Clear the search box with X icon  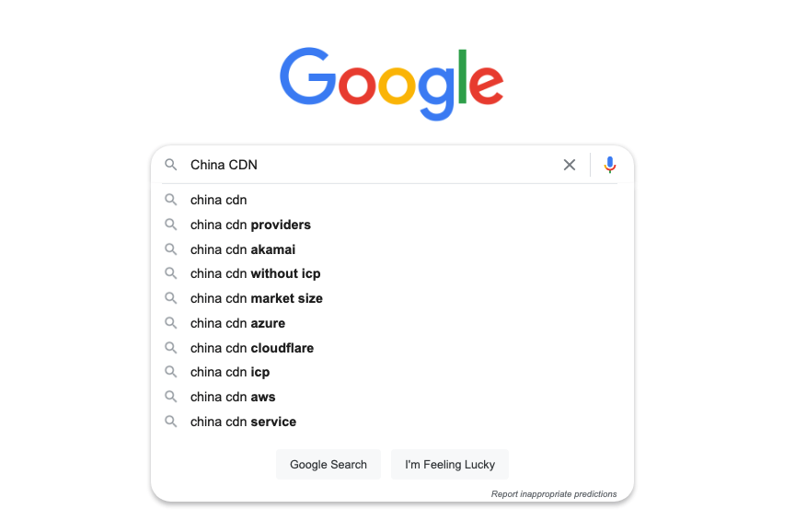[570, 165]
